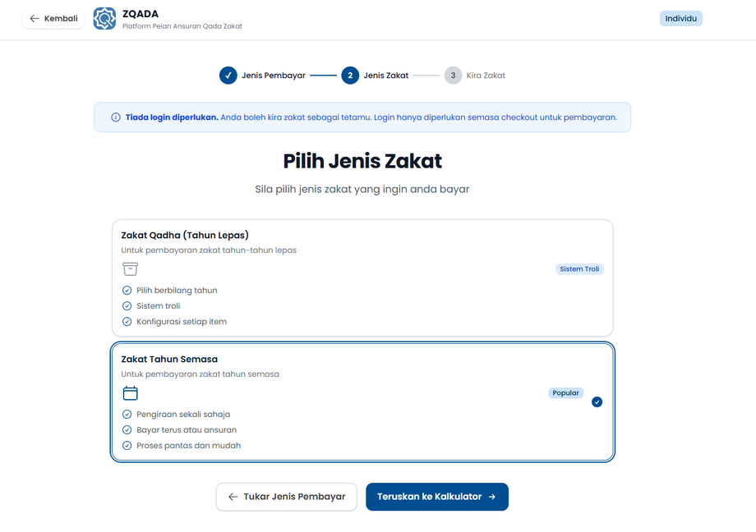
Task: Go to step 1 Jenis Pembayar
Action: coord(228,76)
